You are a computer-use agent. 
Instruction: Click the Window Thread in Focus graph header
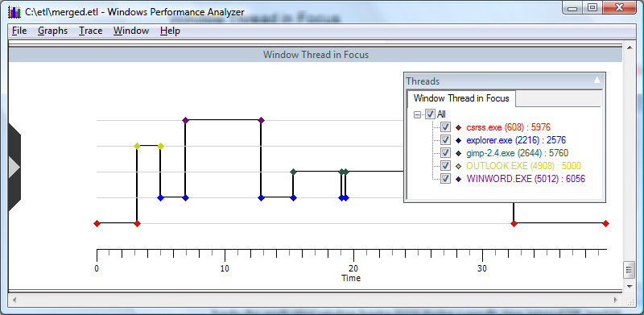pyautogui.click(x=316, y=54)
